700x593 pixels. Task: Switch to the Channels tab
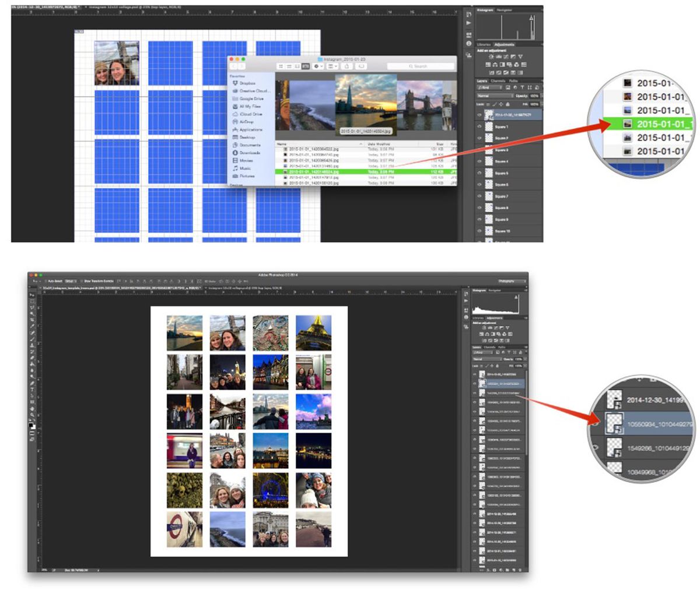[x=498, y=81]
